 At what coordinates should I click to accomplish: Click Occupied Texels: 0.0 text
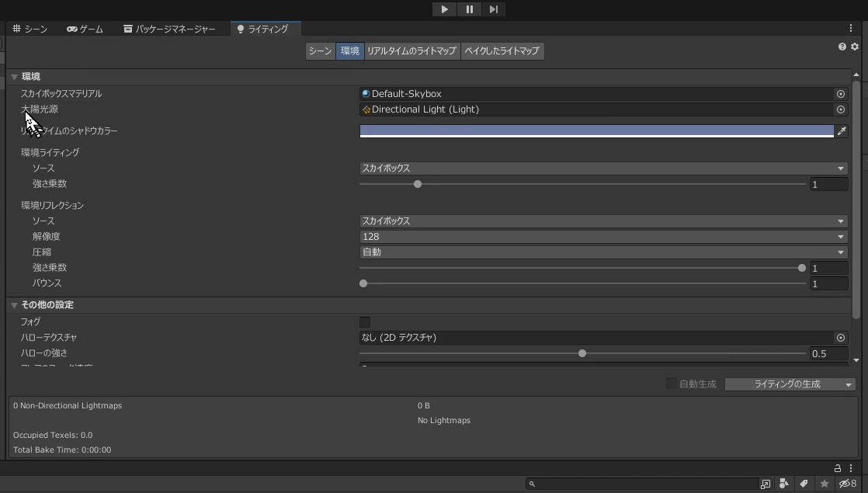pos(53,435)
